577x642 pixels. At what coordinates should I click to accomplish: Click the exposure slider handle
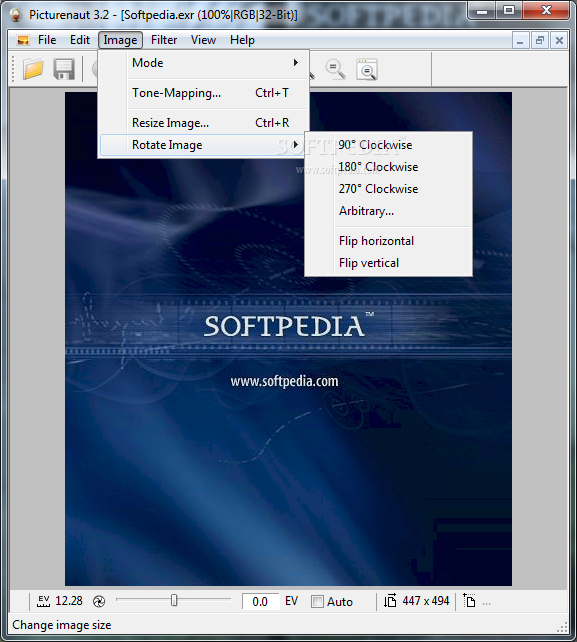pos(174,600)
